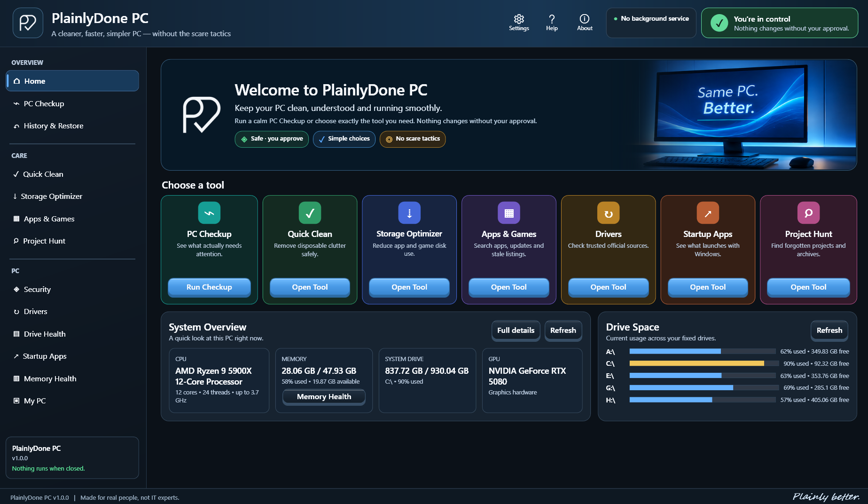The height and width of the screenshot is (504, 868).
Task: Click the My PC icon in sidebar
Action: click(x=16, y=401)
